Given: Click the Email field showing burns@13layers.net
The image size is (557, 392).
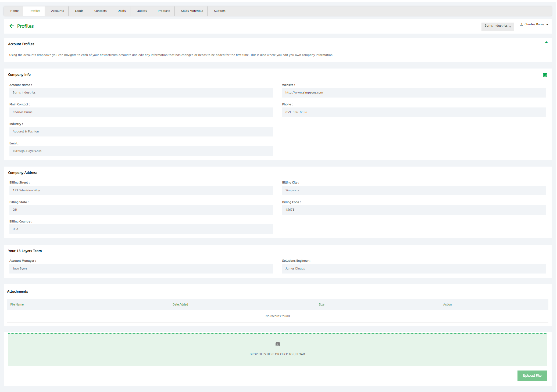Looking at the screenshot, I should (141, 151).
